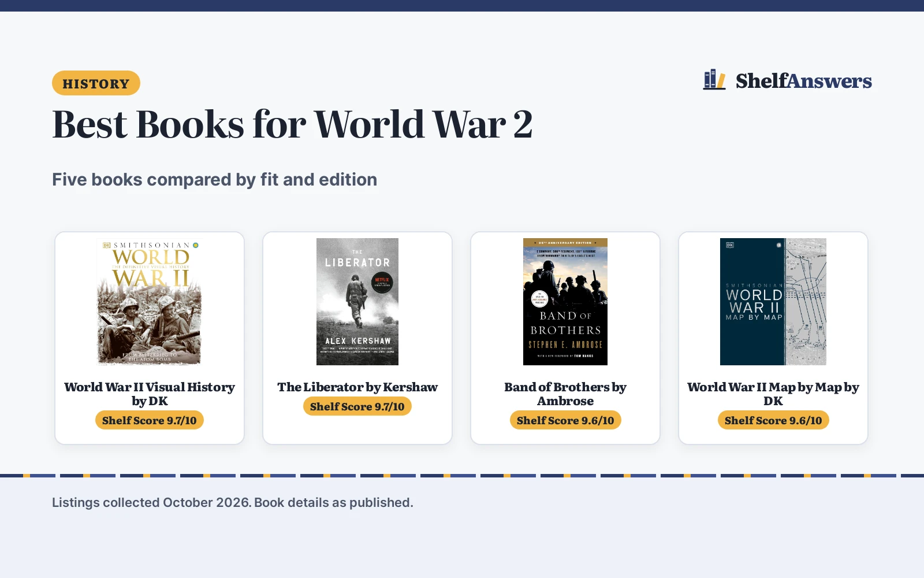924x578 pixels.
Task: Click Shelf Score badge under Visual History
Action: point(150,420)
